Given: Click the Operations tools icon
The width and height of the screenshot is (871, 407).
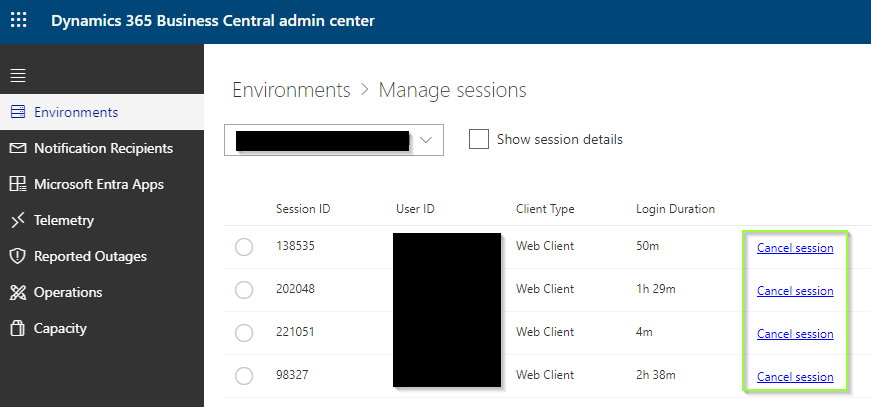Looking at the screenshot, I should tap(17, 292).
